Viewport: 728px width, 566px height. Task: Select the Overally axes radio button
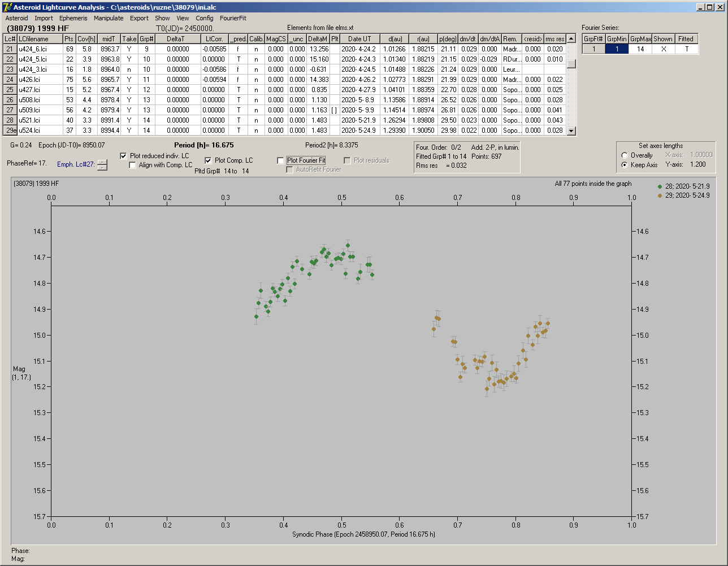tap(624, 155)
